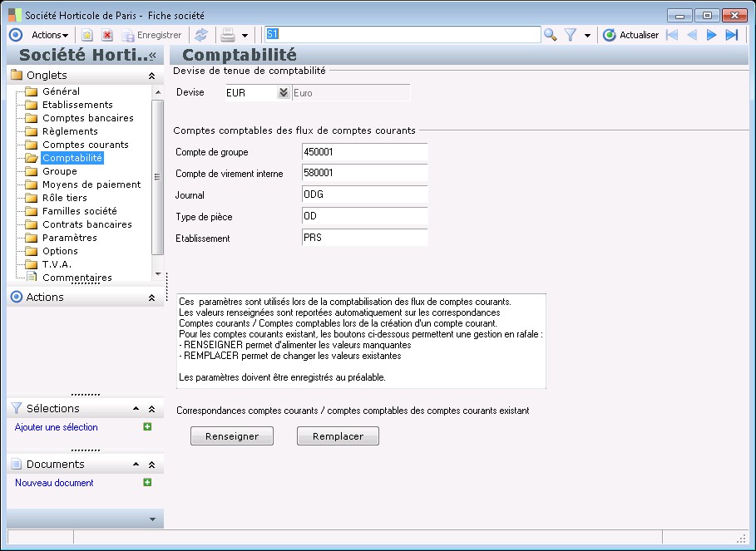
Task: Collapse the Onglets panel section
Action: point(151,76)
